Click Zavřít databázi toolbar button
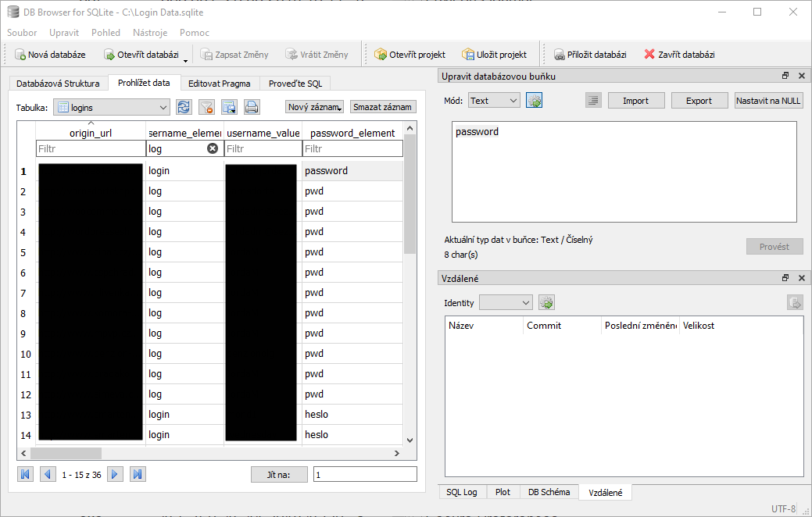 (x=679, y=55)
